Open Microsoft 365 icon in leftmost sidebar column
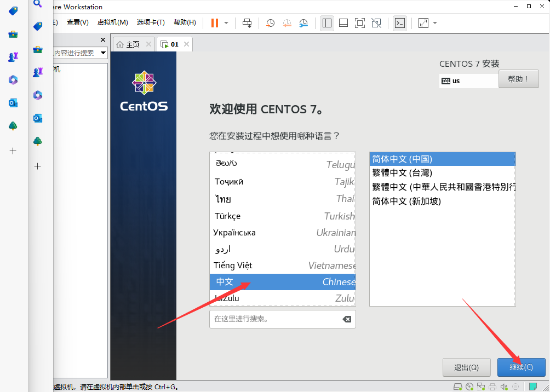The height and width of the screenshot is (392, 550). [13, 80]
